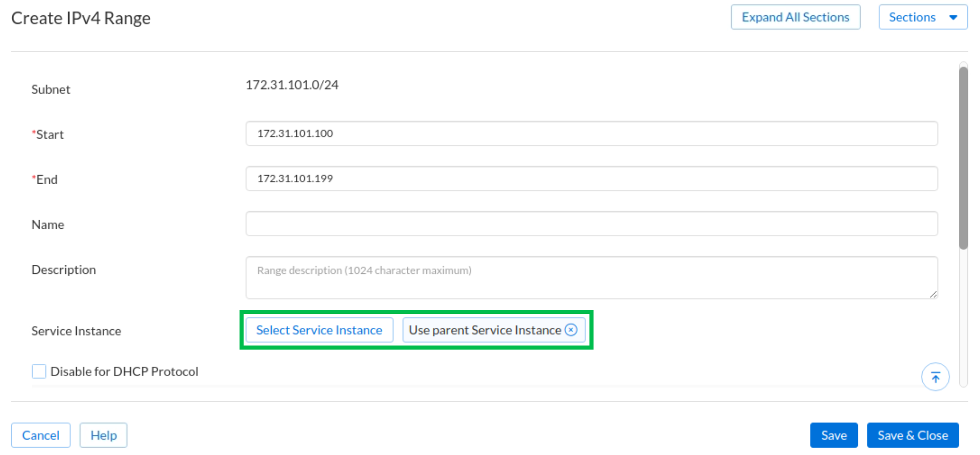Click the vertical scrollbar thumb
Viewport: 980px width, 455px height.
[963, 158]
